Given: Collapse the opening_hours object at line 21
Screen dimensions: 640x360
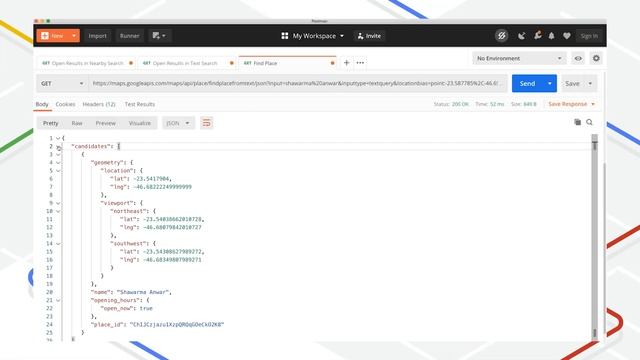Looking at the screenshot, I should coord(58,300).
